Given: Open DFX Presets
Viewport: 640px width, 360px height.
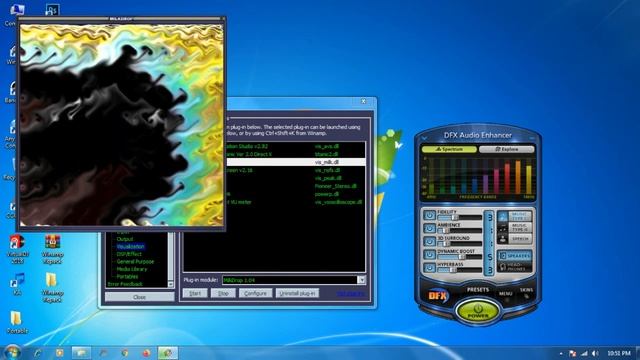Looking at the screenshot, I should coord(478,290).
